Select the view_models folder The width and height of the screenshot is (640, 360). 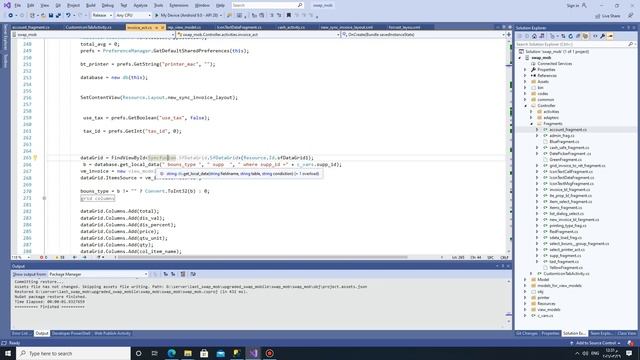[x=548, y=310]
